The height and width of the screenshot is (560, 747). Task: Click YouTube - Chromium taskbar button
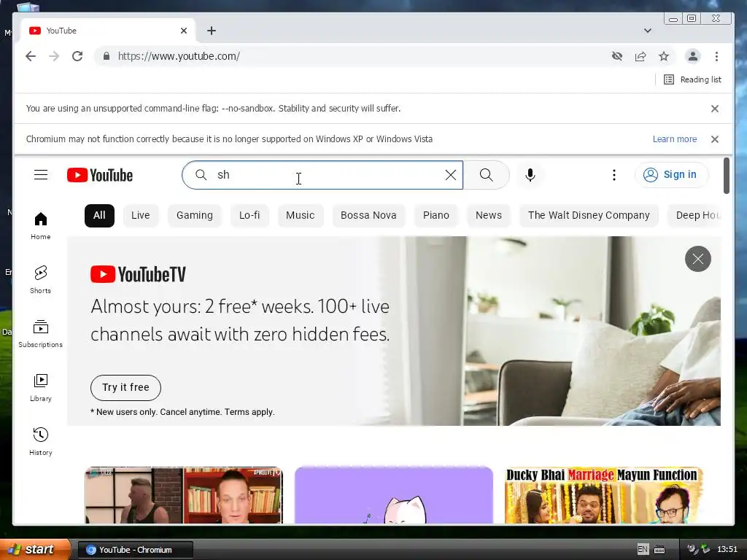pos(135,550)
